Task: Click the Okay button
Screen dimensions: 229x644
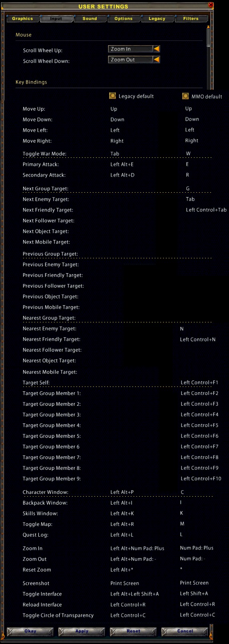Action: (30, 631)
